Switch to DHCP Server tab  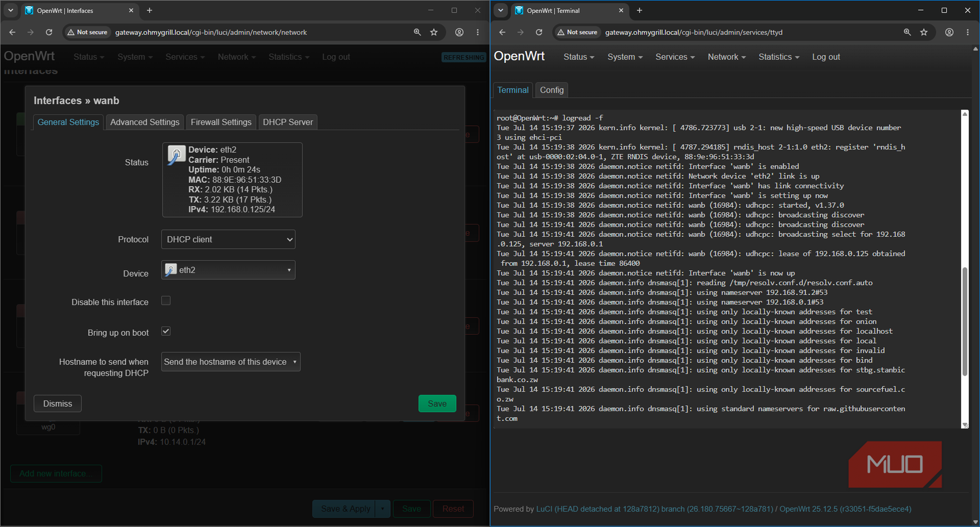coord(287,122)
